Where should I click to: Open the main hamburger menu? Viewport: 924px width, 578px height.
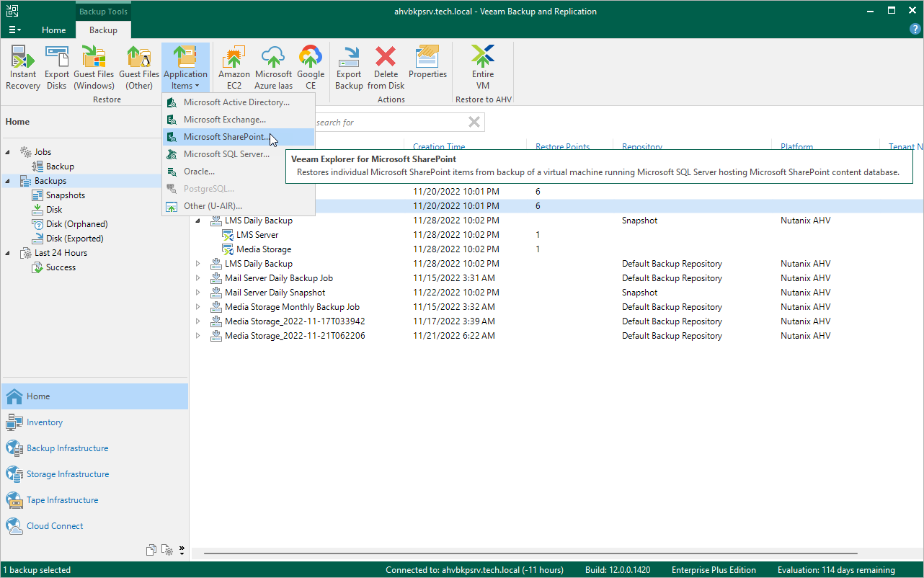coord(15,30)
